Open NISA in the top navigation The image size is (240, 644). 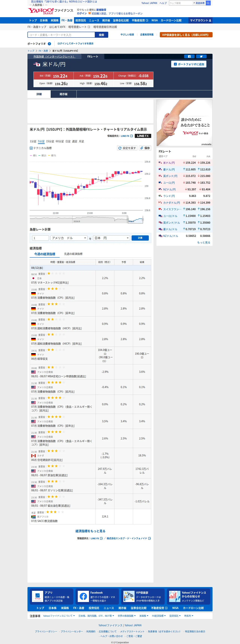pos(155,21)
